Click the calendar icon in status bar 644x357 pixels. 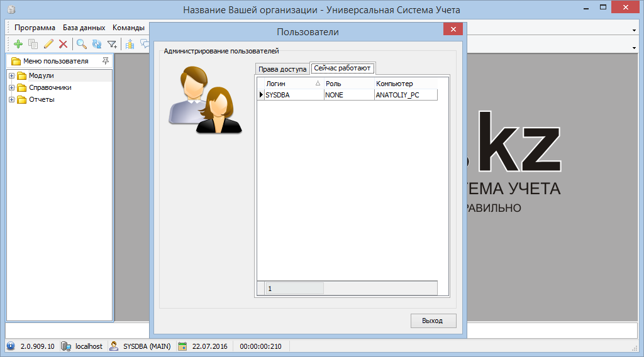pos(183,346)
